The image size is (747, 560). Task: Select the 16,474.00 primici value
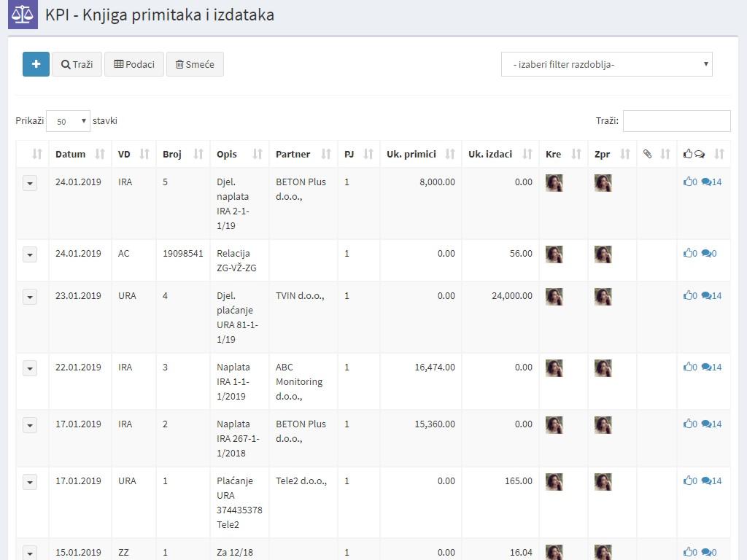click(435, 367)
